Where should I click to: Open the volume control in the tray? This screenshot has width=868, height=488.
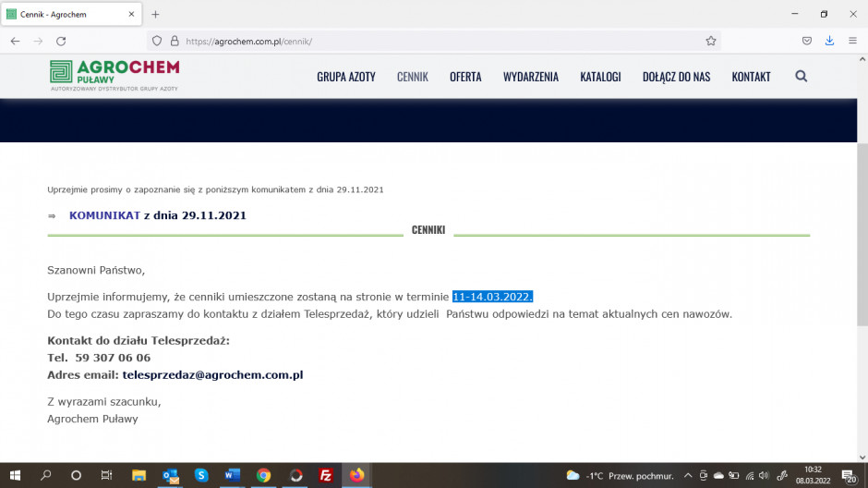pos(764,476)
